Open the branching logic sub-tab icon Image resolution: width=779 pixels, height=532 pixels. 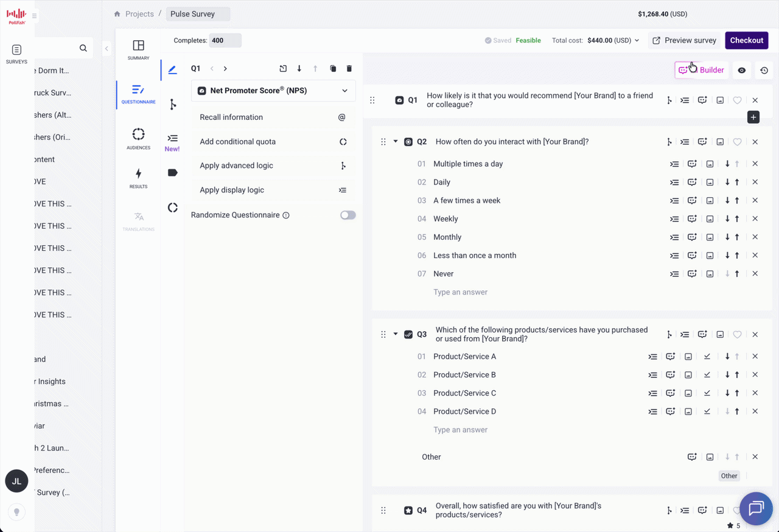(x=173, y=105)
